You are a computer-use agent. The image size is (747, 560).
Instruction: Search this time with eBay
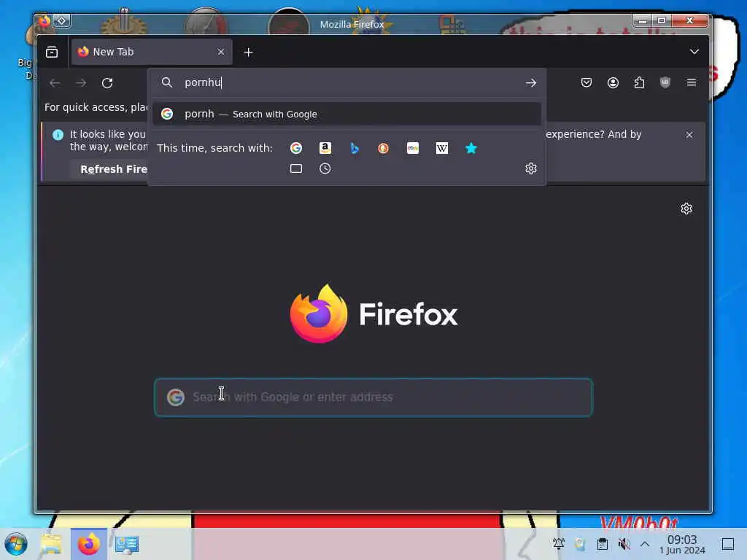(413, 148)
